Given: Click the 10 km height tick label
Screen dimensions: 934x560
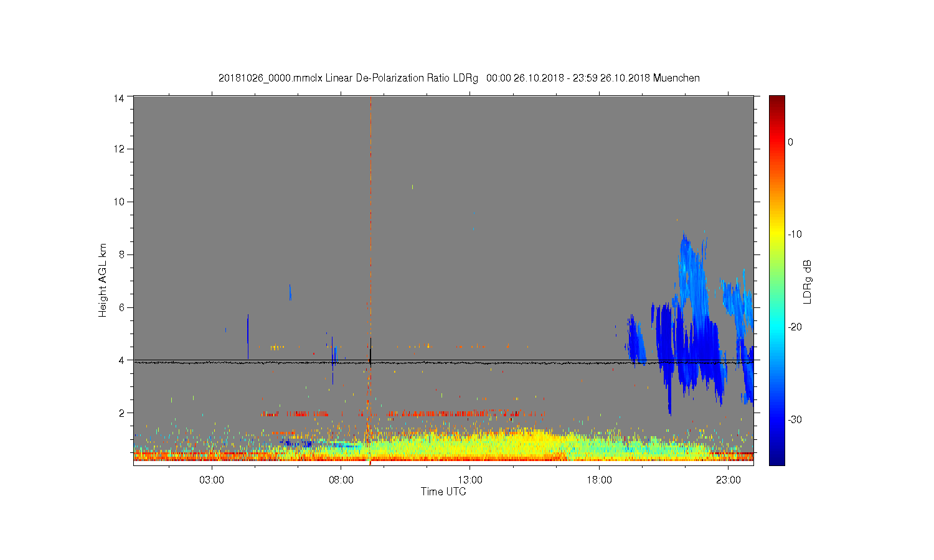Looking at the screenshot, I should (x=119, y=202).
